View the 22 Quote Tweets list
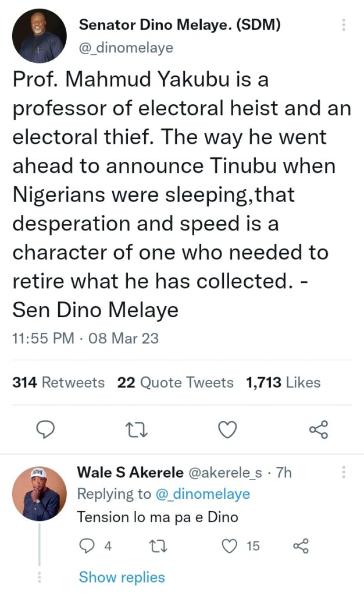The width and height of the screenshot is (364, 596). pos(175,382)
